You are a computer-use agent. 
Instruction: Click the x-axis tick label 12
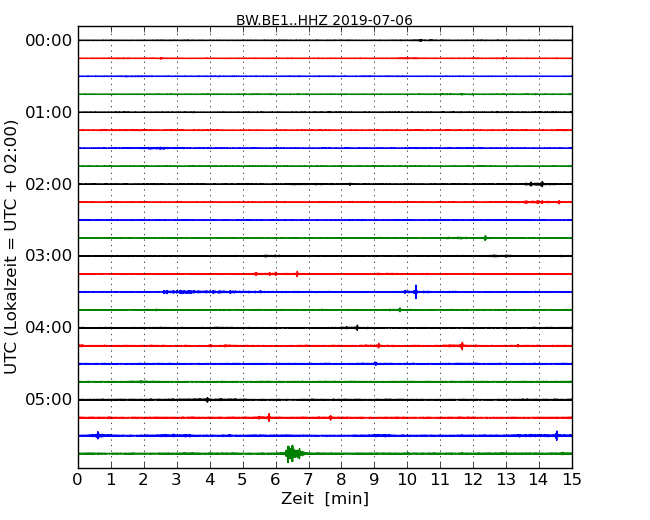click(x=473, y=480)
